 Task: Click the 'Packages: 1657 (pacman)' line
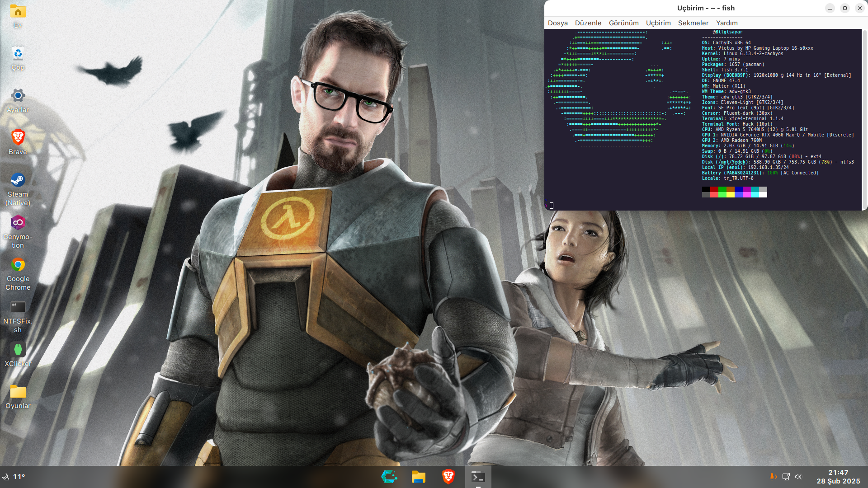point(733,65)
